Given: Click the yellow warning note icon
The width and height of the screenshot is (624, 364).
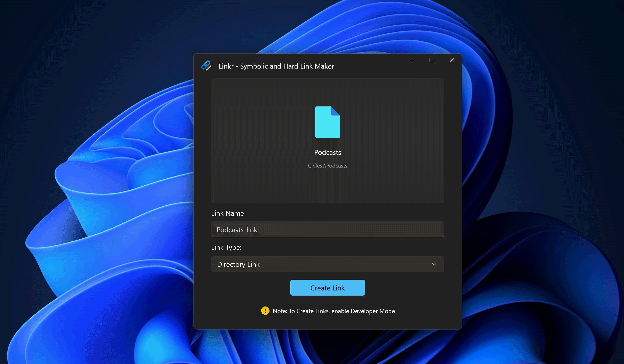Looking at the screenshot, I should (x=265, y=311).
